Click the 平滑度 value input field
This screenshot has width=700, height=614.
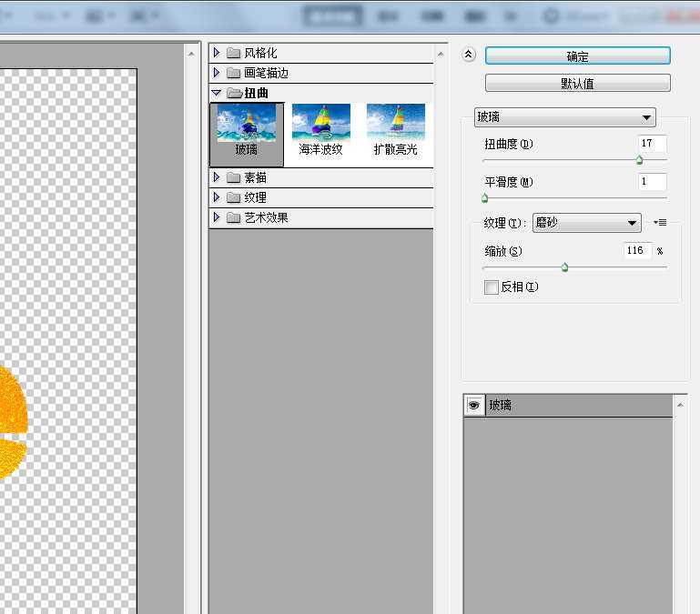tap(652, 182)
